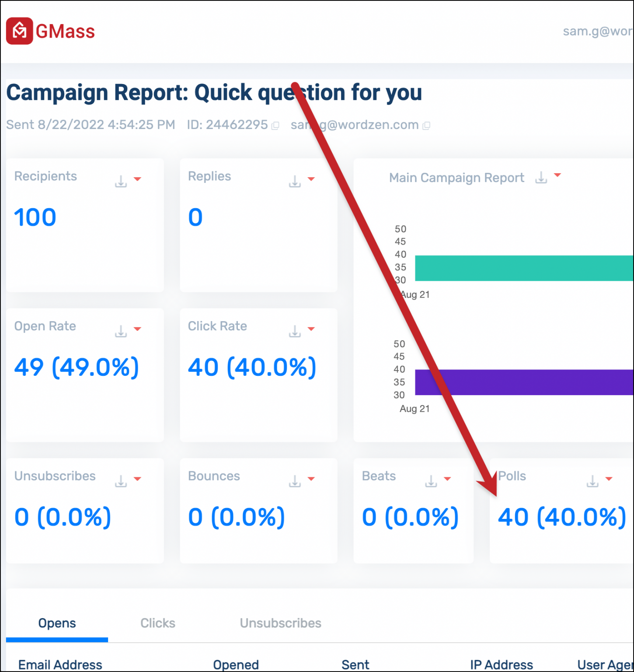Screen dimensions: 634x672
Task: Download the Click Rate data
Action: [294, 330]
